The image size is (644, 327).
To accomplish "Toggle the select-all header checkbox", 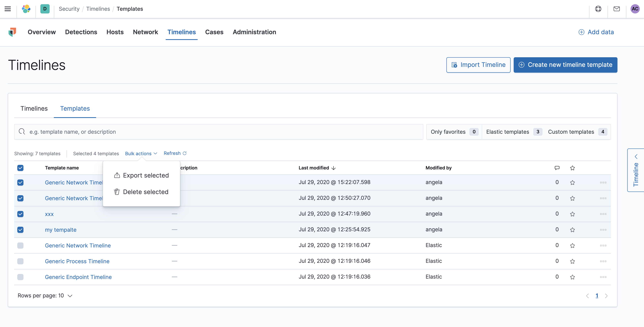I will 21,168.
